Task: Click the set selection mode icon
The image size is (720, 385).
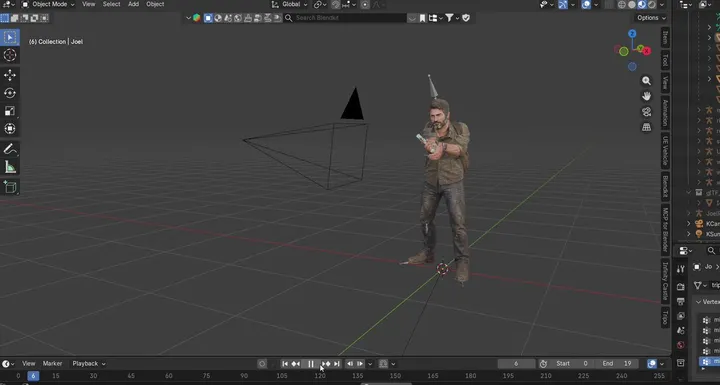Action: click(x=5, y=18)
